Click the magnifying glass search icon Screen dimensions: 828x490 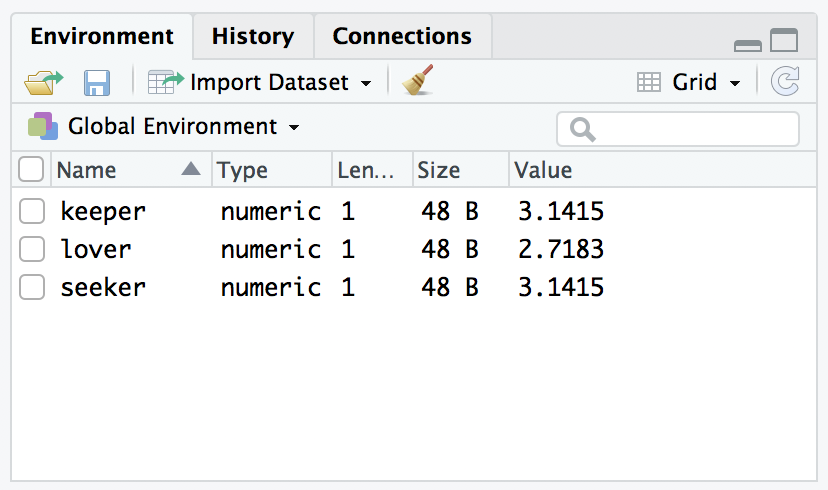tap(582, 129)
